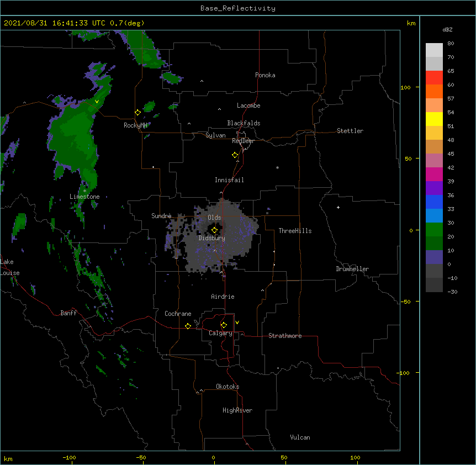Click the dBZ legend heading
This screenshot has width=476, height=465.
[x=447, y=30]
